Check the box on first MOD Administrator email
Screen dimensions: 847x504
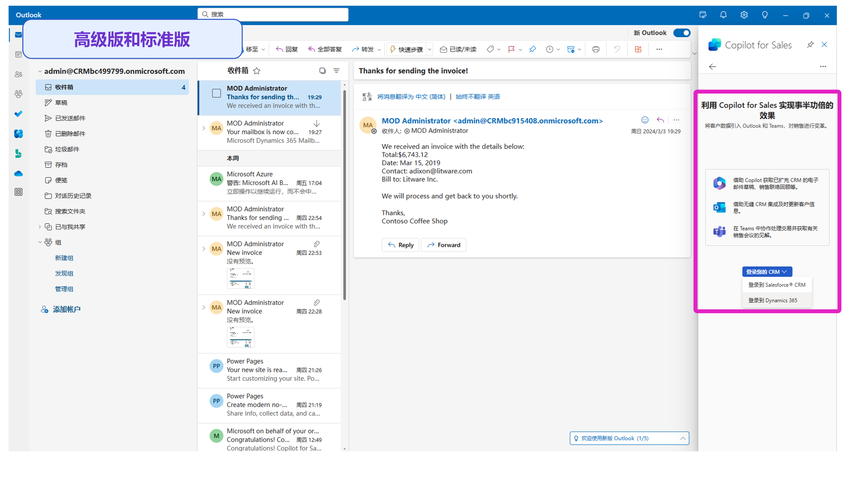(x=216, y=93)
